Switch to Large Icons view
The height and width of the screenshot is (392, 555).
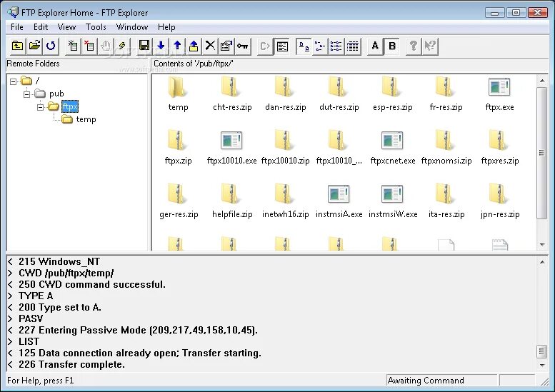[304, 46]
